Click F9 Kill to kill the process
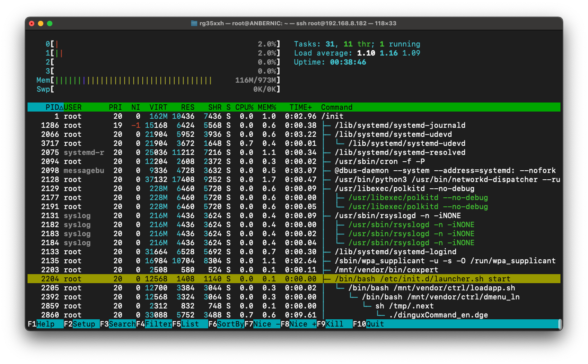588x364 pixels. [x=335, y=324]
